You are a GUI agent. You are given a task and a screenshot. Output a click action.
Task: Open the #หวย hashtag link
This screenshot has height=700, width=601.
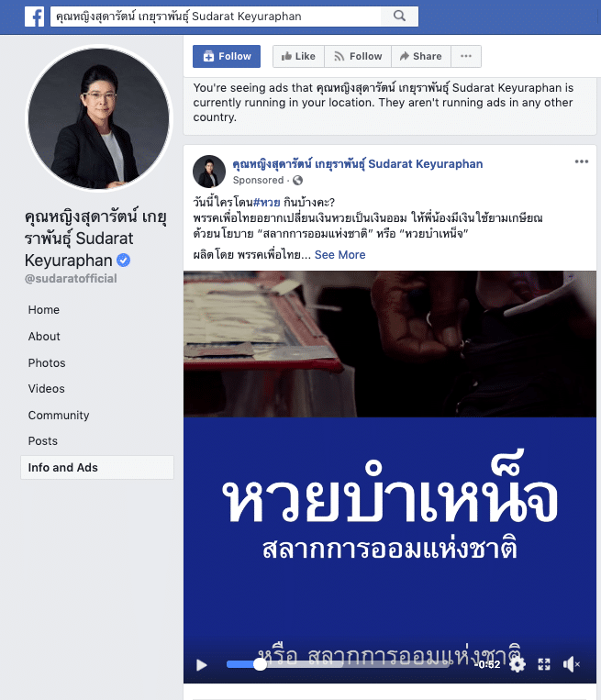tap(267, 202)
